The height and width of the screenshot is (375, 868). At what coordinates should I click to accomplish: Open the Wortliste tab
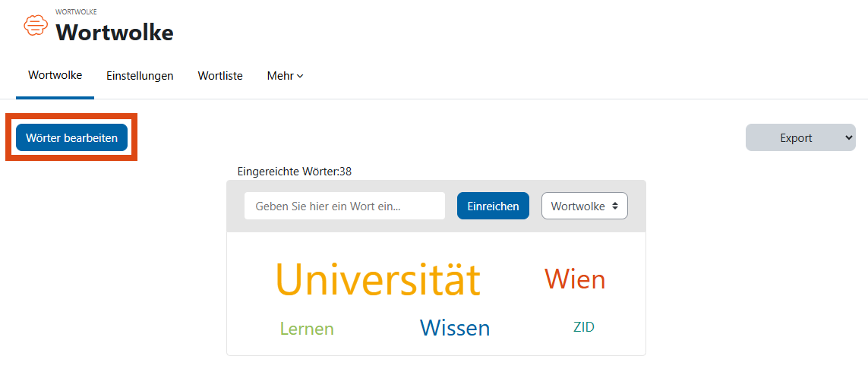coord(220,76)
